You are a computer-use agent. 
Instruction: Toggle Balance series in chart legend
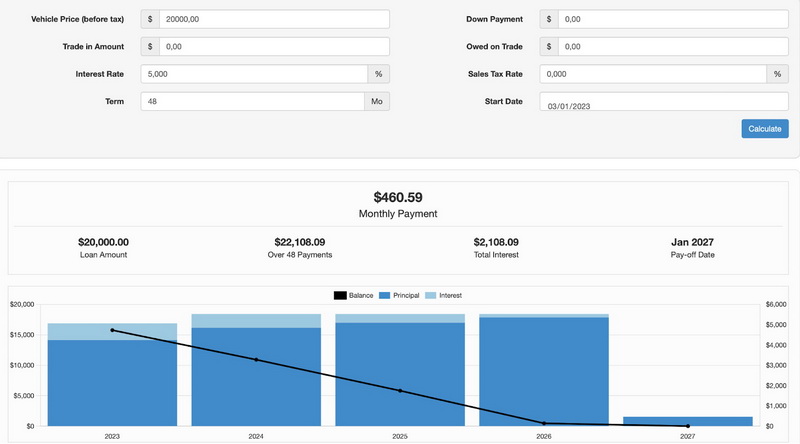click(x=353, y=295)
